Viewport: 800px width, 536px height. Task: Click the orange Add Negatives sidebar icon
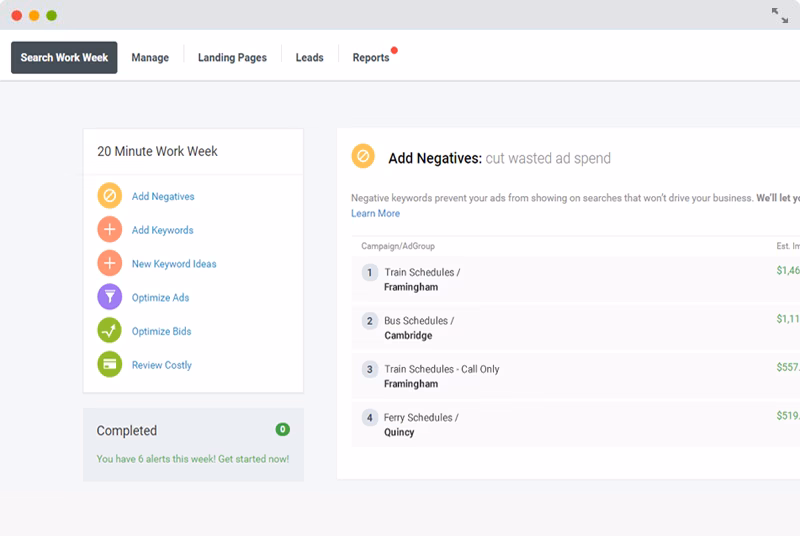[110, 196]
